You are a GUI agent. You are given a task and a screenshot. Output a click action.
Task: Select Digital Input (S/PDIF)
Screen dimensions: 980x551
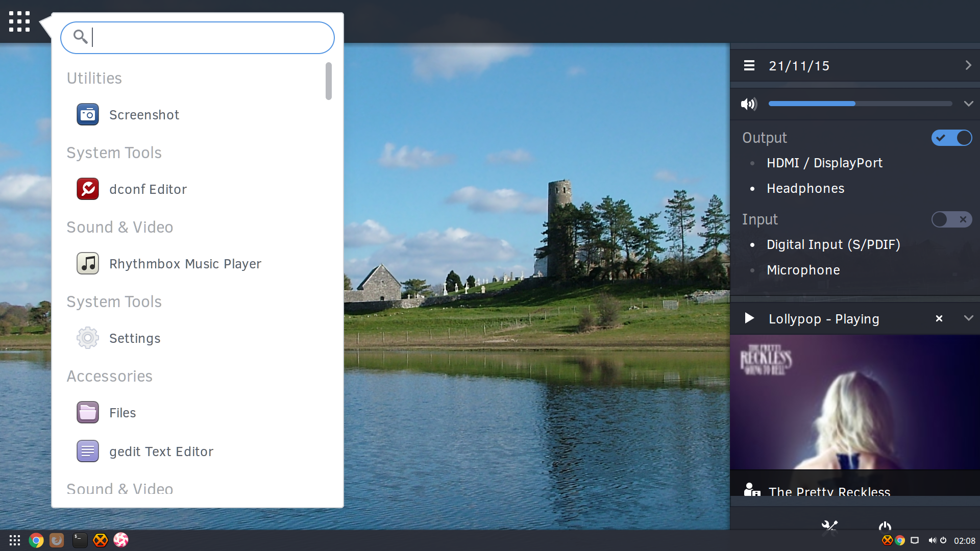834,244
